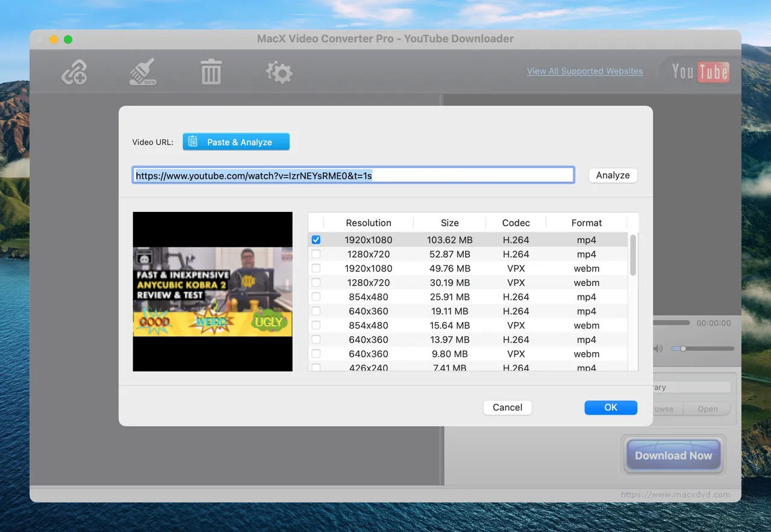The width and height of the screenshot is (771, 532).
Task: Check the 640x360 9.80 MB webm checkbox
Action: tap(316, 354)
